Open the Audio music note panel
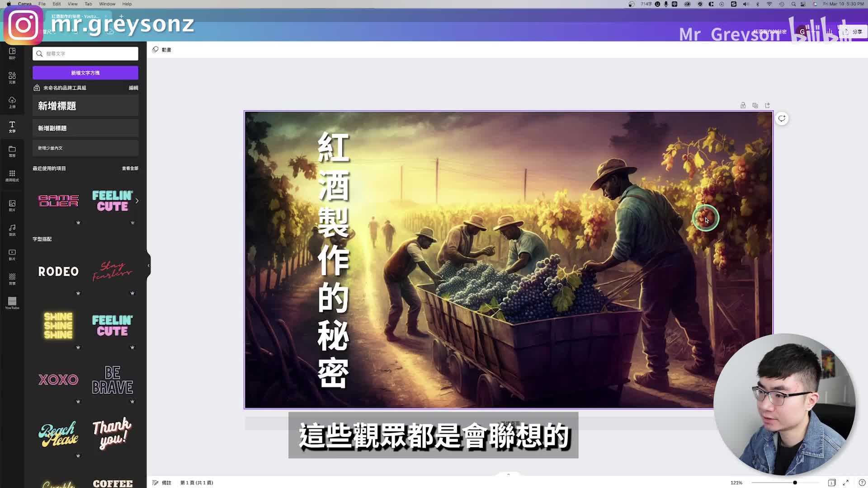The height and width of the screenshot is (488, 868). pyautogui.click(x=12, y=230)
